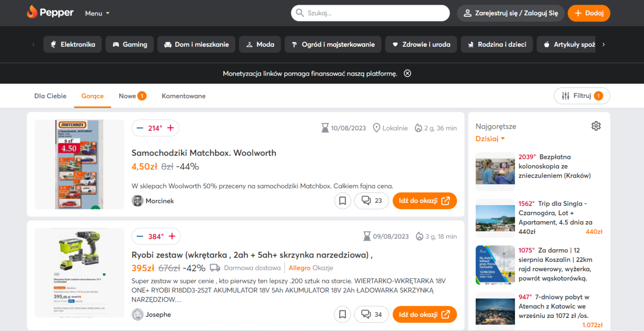Open the Filtruj filter options
Image resolution: width=644 pixels, height=331 pixels.
click(x=582, y=96)
